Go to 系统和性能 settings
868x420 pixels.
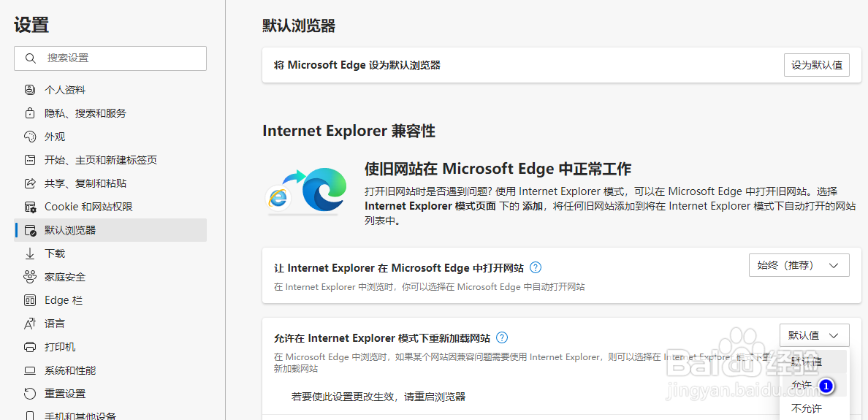pos(110,370)
